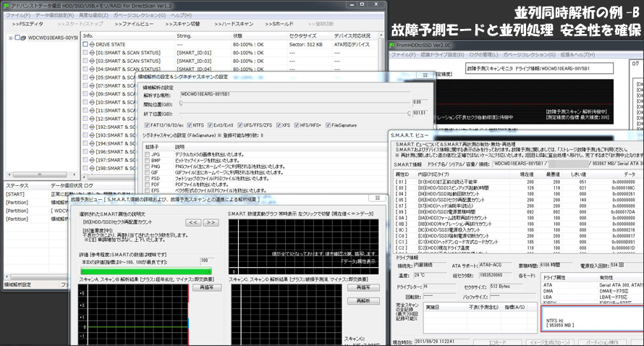Click >> next SMART attribute button
The width and height of the screenshot is (644, 346).
click(211, 222)
